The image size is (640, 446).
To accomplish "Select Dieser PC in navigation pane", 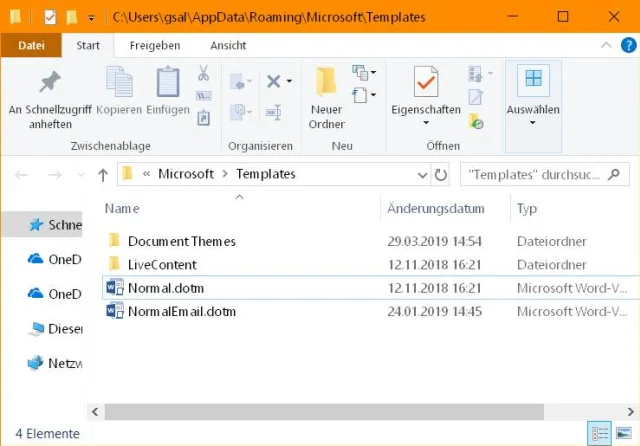I will [56, 329].
